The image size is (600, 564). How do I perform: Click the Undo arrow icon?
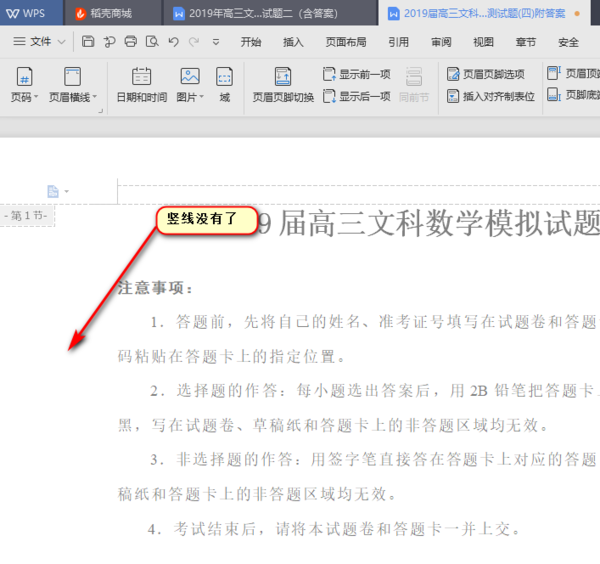[173, 41]
